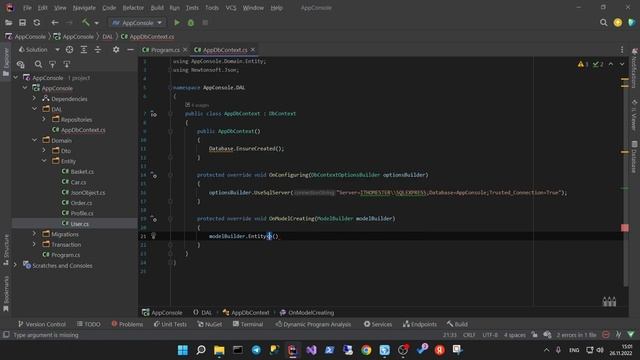Locate current file with the crosshair icon
640x360 pixels.
pyautogui.click(x=69, y=50)
